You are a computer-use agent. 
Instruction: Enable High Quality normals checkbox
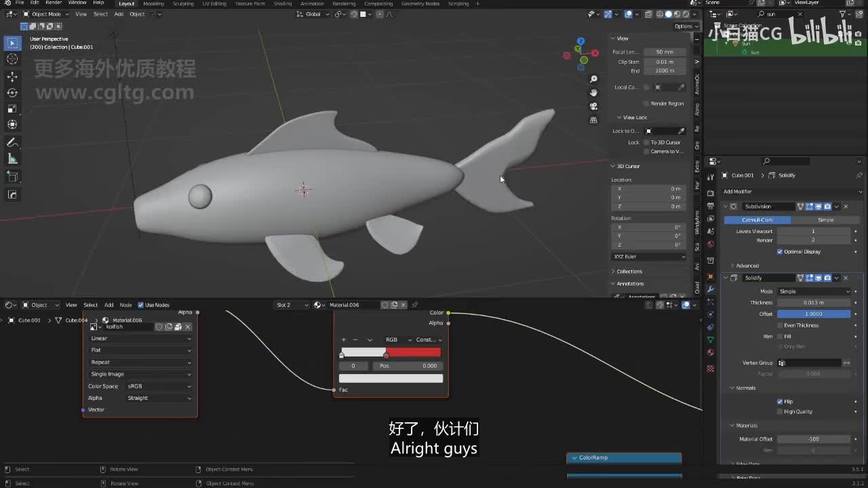point(780,411)
